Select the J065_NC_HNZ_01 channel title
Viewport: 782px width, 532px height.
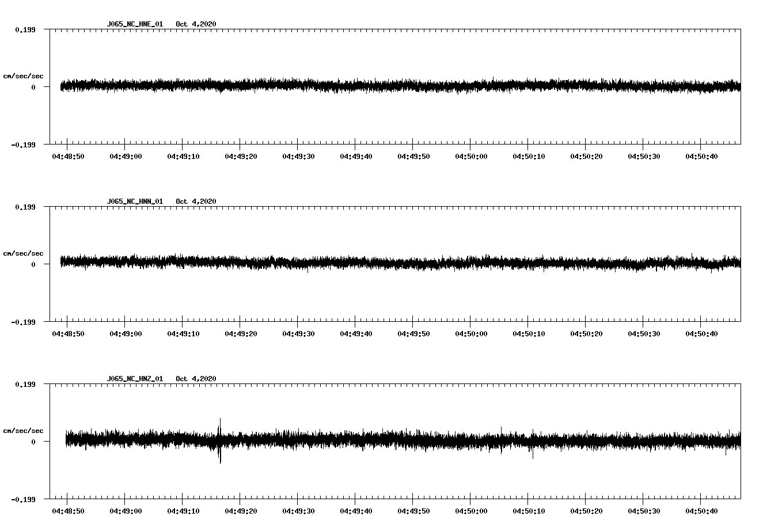pos(134,378)
